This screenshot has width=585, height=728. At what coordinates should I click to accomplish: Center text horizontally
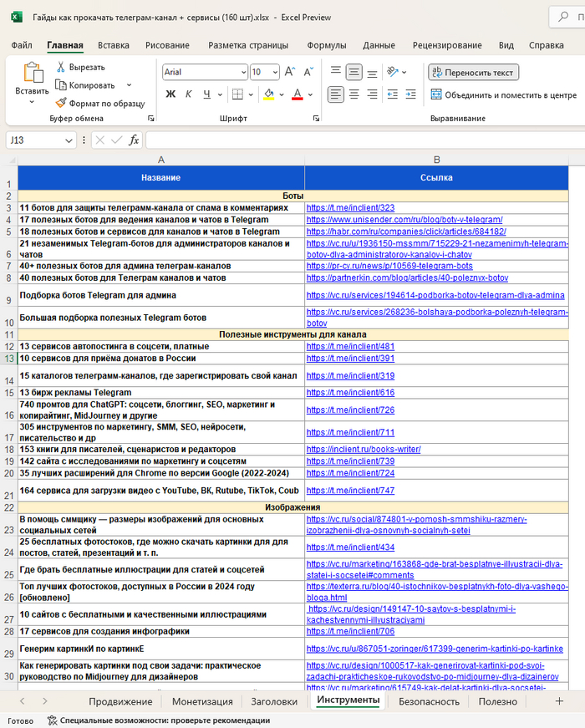354,94
